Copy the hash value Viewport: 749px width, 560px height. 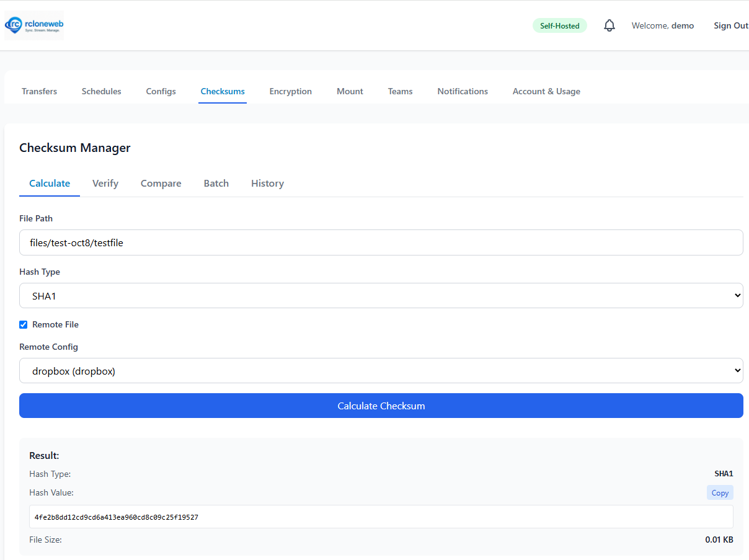coord(720,492)
